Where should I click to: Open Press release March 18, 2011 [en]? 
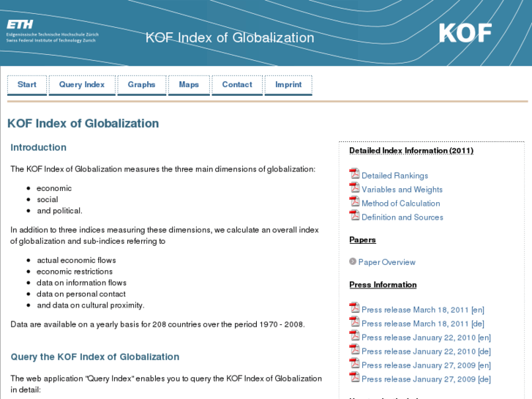pyautogui.click(x=423, y=310)
